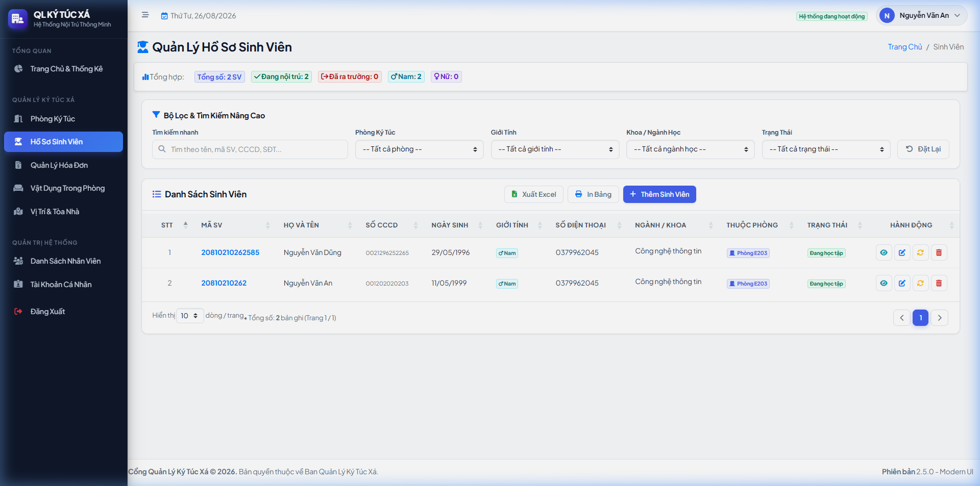
Task: Open Vị Trí & Tòa Nhà menu item
Action: [x=64, y=212]
